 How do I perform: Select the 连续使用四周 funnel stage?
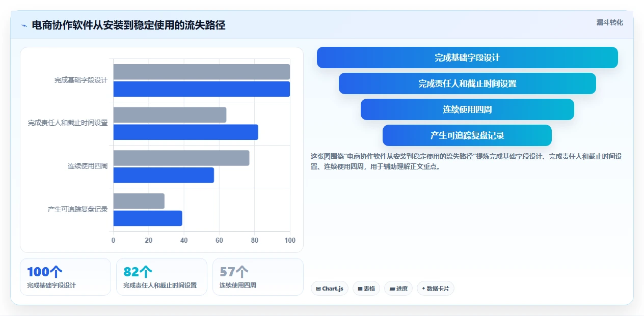point(467,109)
